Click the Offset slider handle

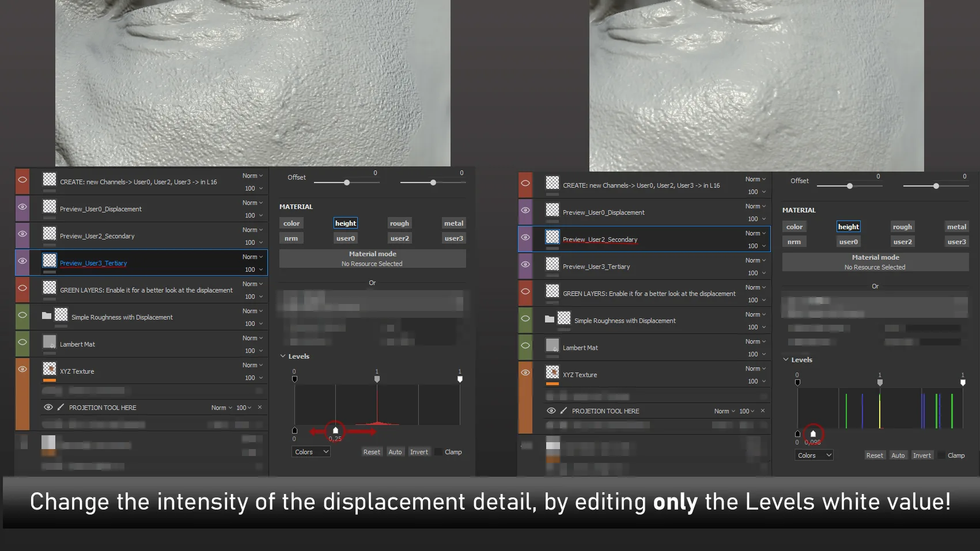point(346,182)
